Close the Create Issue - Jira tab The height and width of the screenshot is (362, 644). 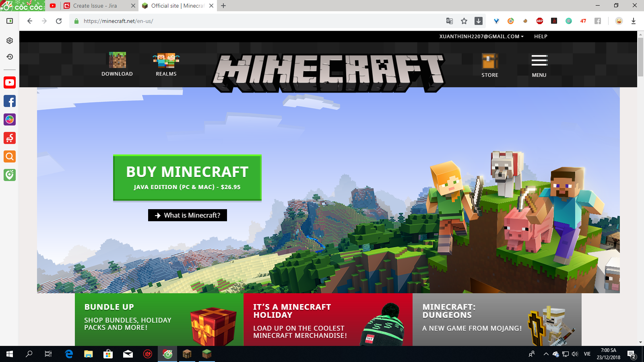pos(133,6)
